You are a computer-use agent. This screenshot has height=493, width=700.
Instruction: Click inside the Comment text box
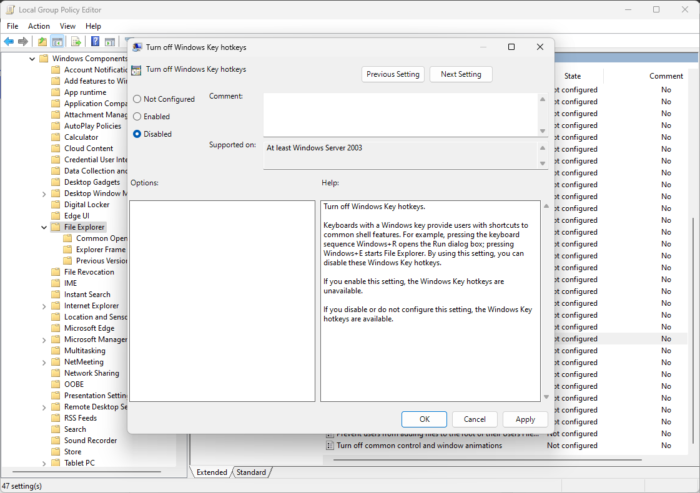tap(400, 114)
